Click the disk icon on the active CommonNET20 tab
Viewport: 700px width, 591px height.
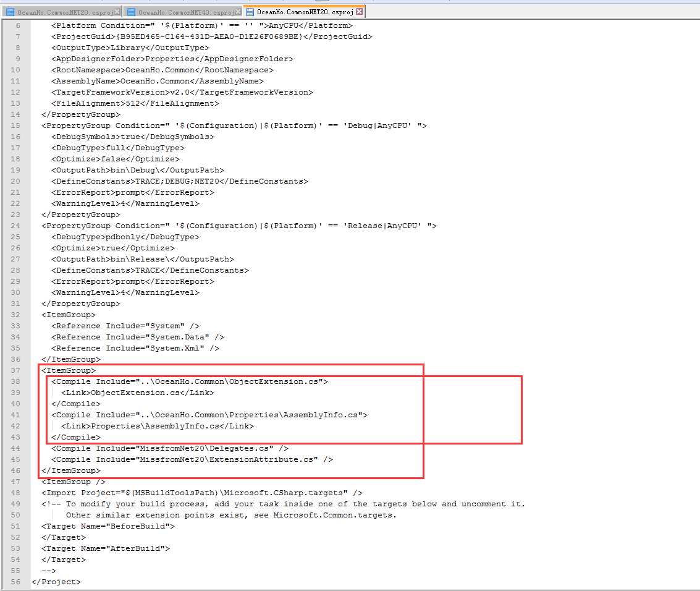250,12
